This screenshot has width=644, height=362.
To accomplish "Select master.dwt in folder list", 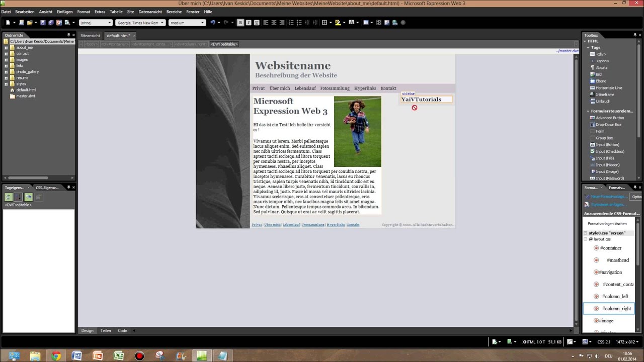I will click(25, 96).
